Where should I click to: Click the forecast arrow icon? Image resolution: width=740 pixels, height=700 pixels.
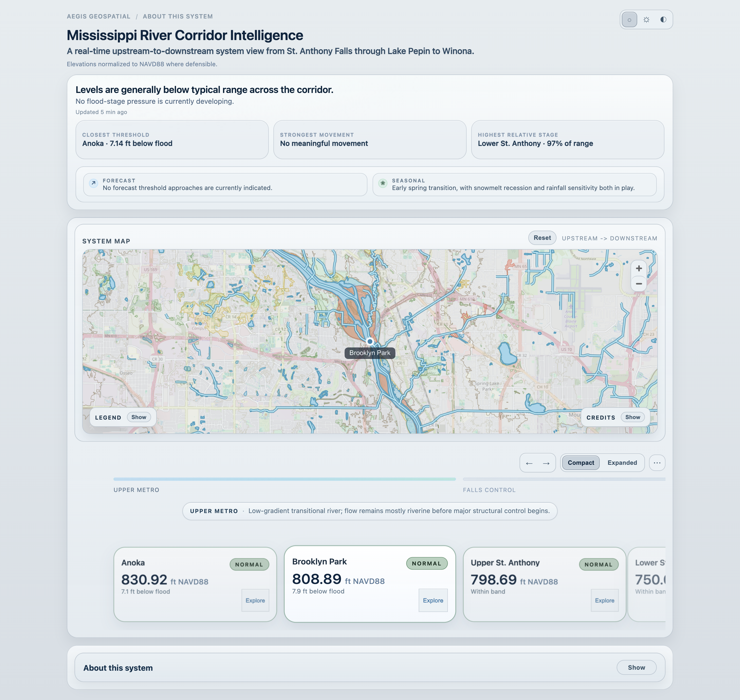point(94,183)
